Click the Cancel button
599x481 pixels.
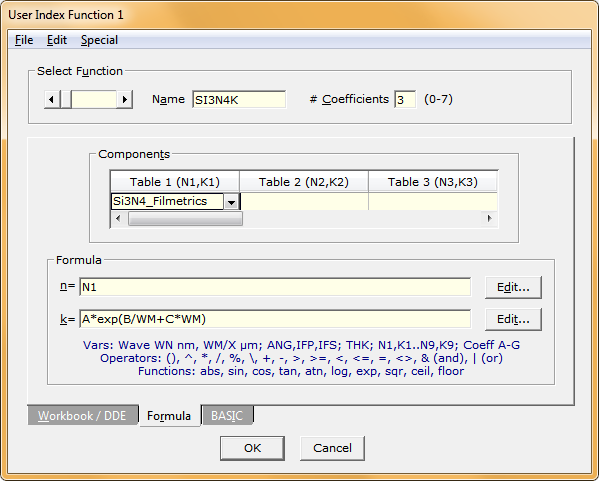click(x=332, y=448)
